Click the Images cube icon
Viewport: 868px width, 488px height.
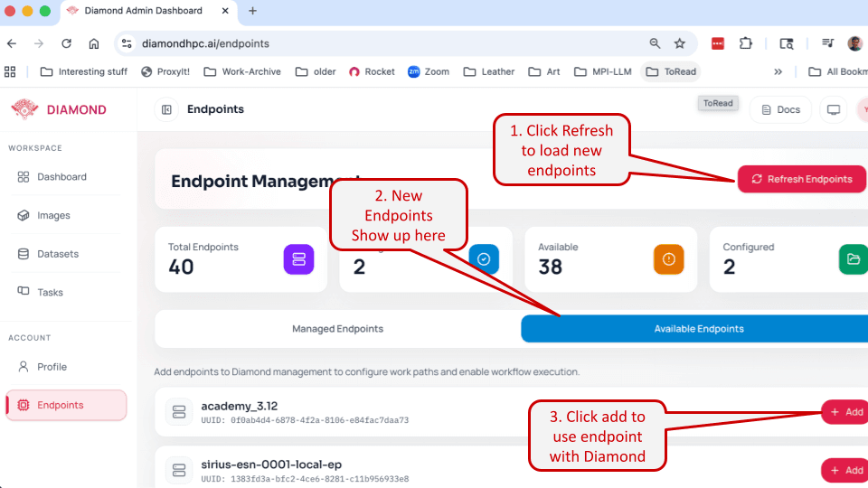click(24, 215)
